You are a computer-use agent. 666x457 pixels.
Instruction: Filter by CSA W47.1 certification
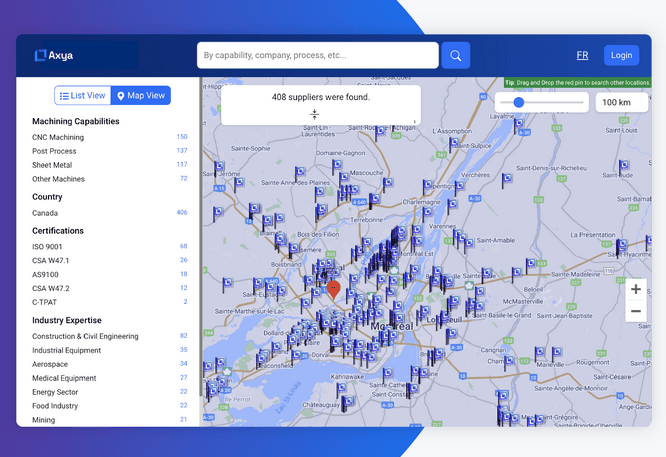110,260
